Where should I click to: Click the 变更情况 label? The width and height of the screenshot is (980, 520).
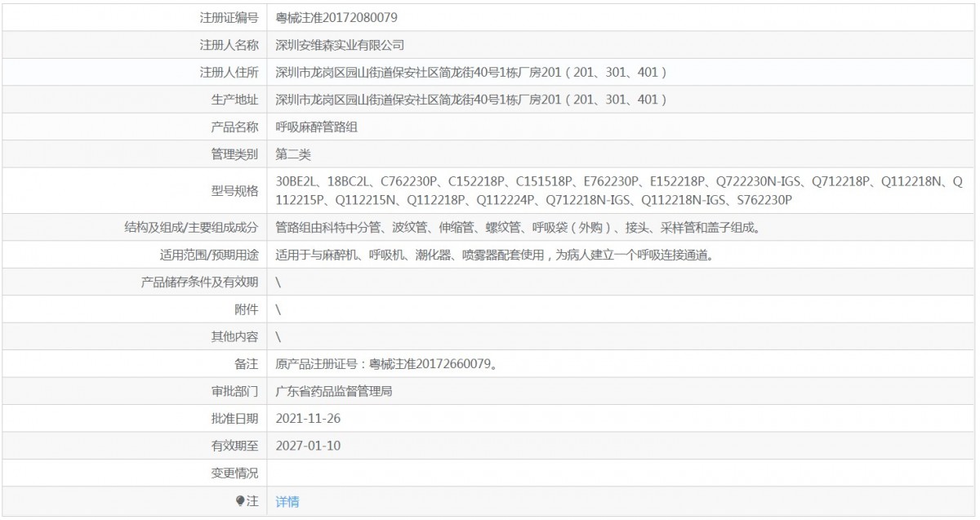tap(234, 473)
